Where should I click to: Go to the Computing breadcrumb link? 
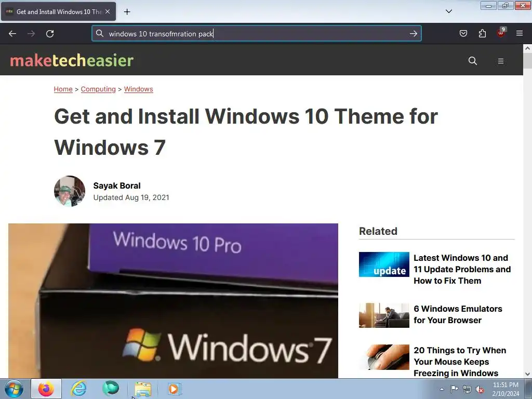[98, 89]
